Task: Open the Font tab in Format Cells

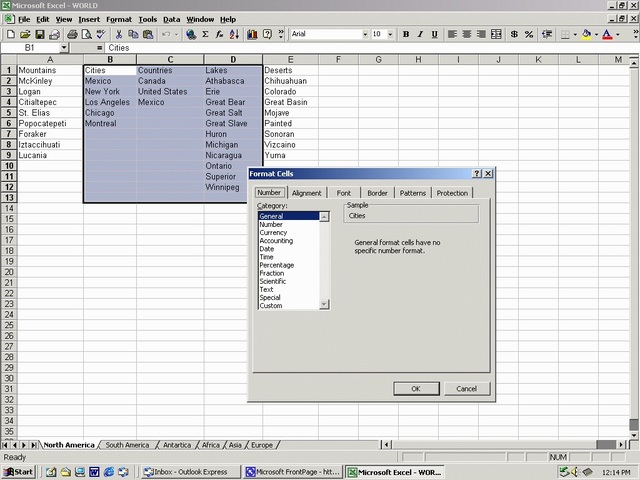Action: 344,193
